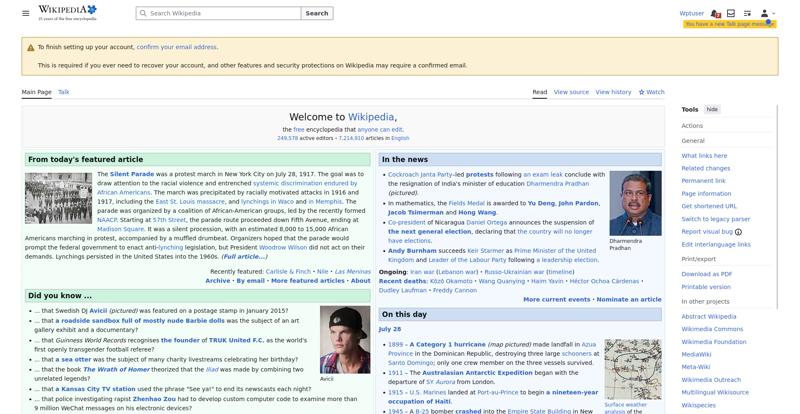Click the Full article link

pos(244,256)
